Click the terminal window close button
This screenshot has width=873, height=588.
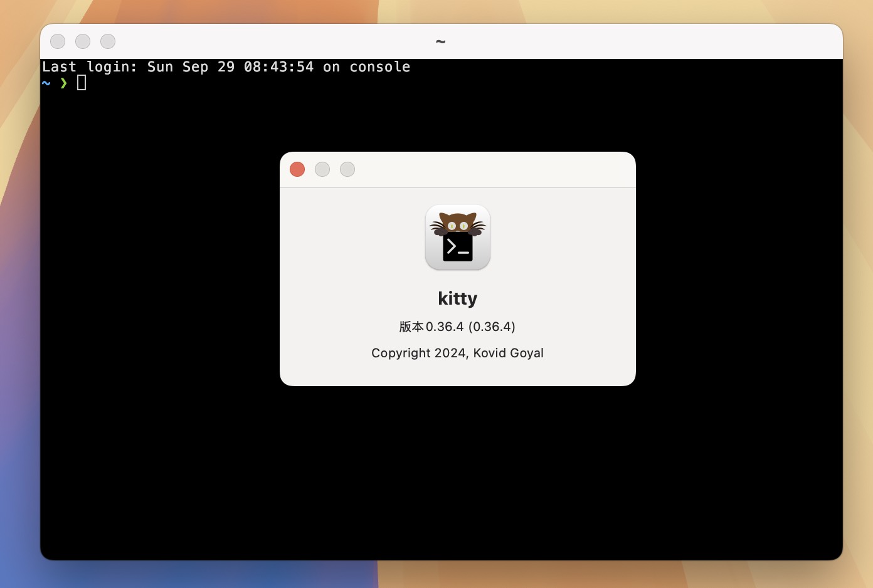click(58, 41)
